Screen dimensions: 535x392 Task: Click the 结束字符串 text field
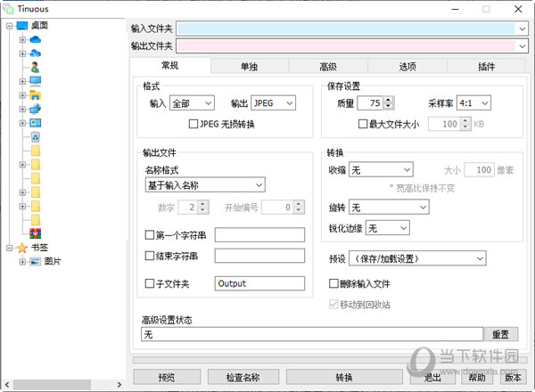pos(259,256)
